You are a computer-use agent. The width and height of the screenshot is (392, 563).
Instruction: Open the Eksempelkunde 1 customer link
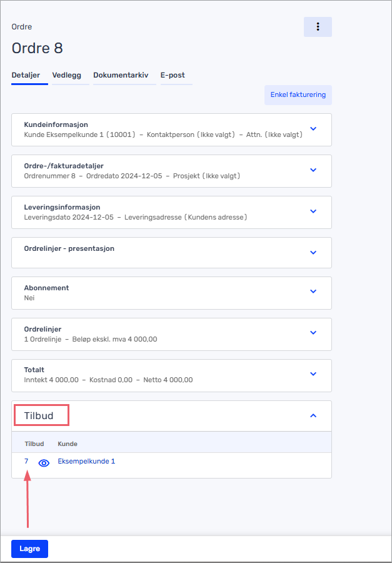click(86, 462)
